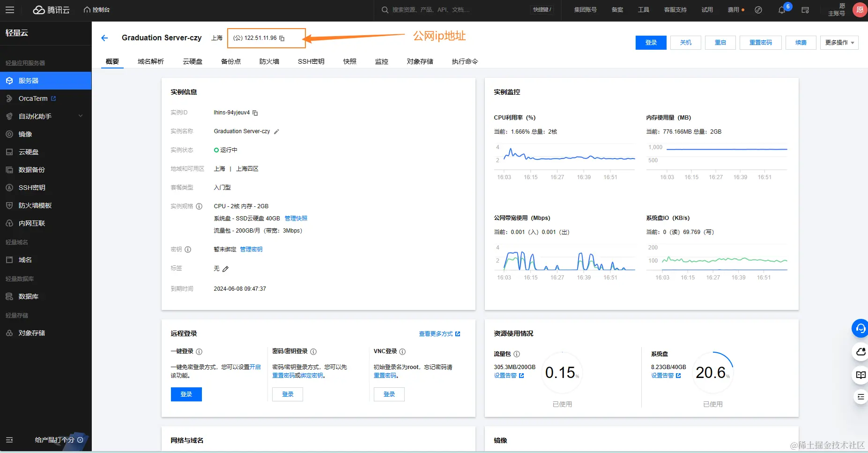
Task: Open the documentation book floating button
Action: (861, 375)
